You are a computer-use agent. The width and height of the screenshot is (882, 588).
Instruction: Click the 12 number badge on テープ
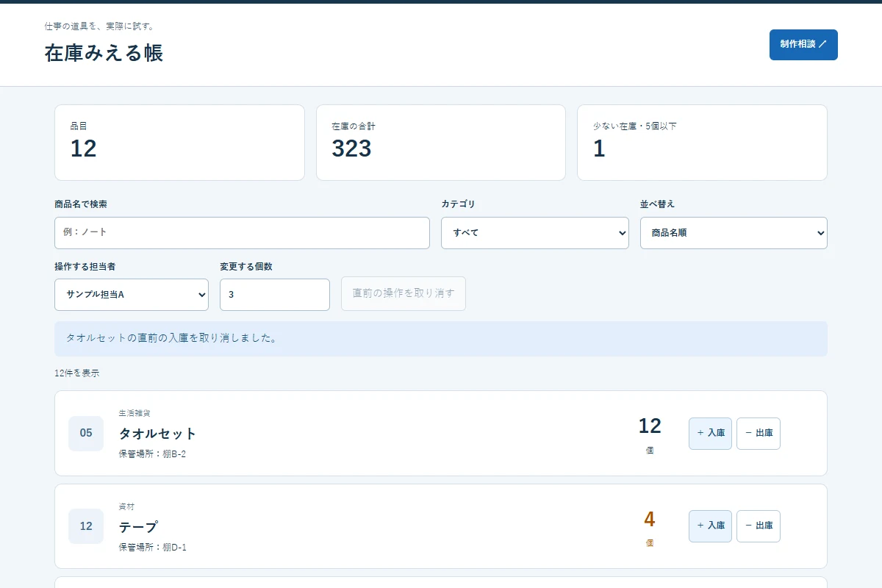tap(86, 526)
